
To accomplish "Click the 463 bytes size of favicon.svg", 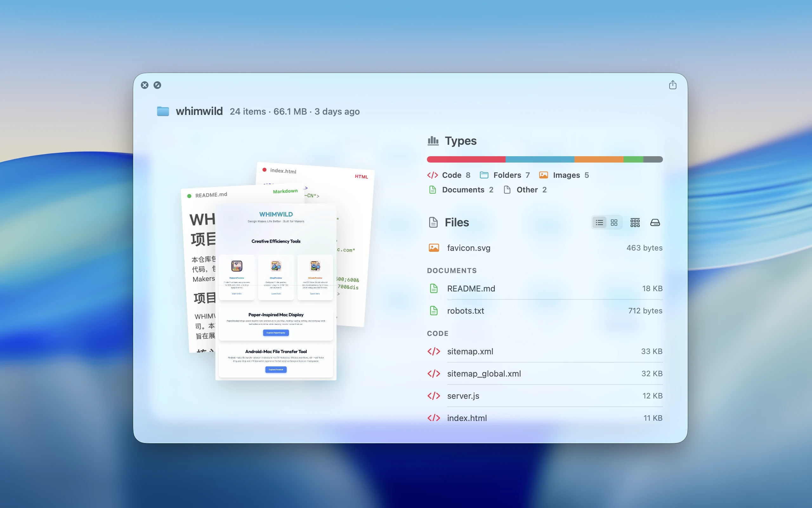I will (x=644, y=248).
